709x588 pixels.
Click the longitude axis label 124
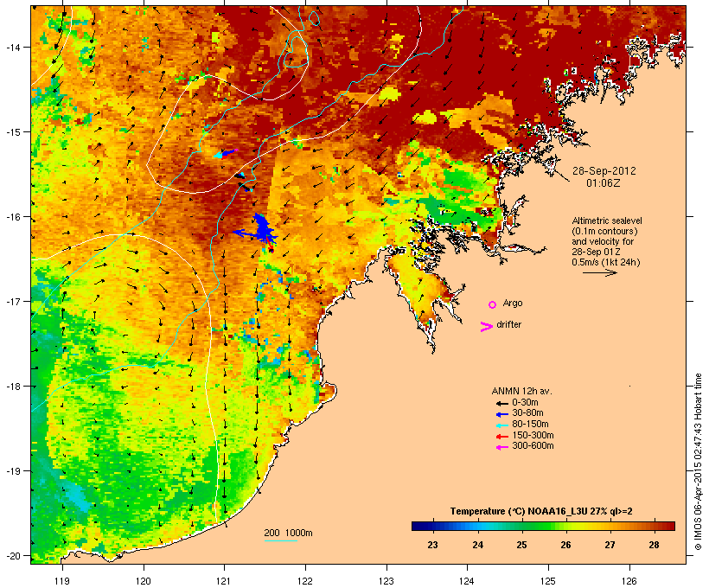tap(468, 581)
